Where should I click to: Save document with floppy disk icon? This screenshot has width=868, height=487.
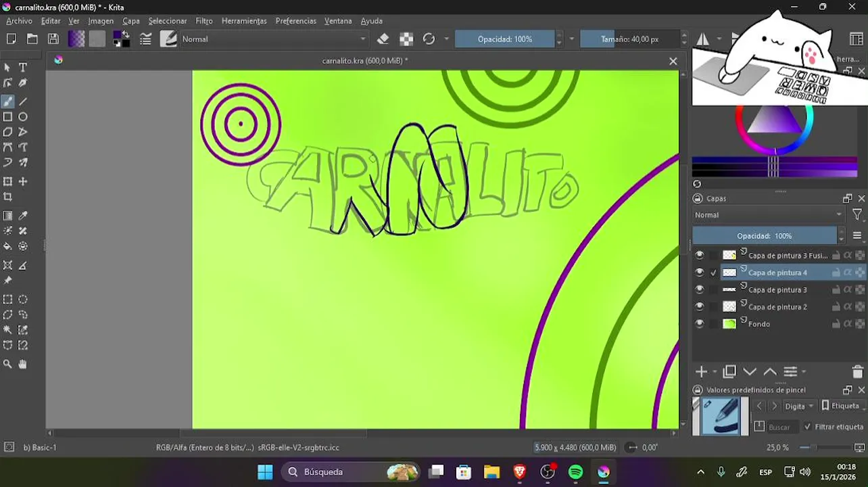click(x=53, y=39)
